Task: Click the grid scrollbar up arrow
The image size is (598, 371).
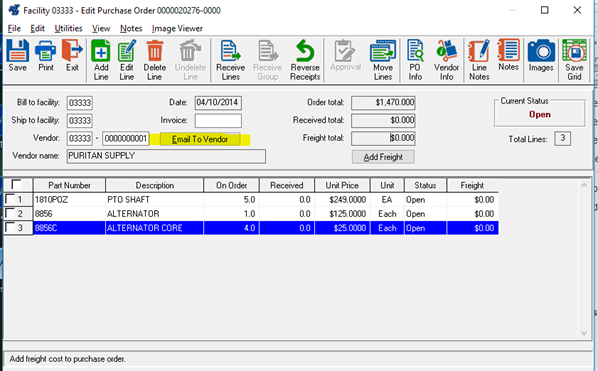Action: (584, 185)
